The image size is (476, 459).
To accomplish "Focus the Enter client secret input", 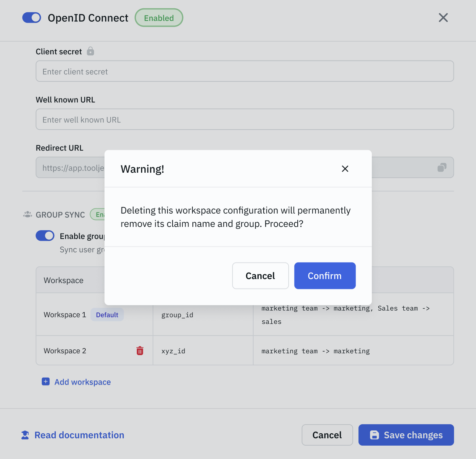I will pyautogui.click(x=245, y=71).
